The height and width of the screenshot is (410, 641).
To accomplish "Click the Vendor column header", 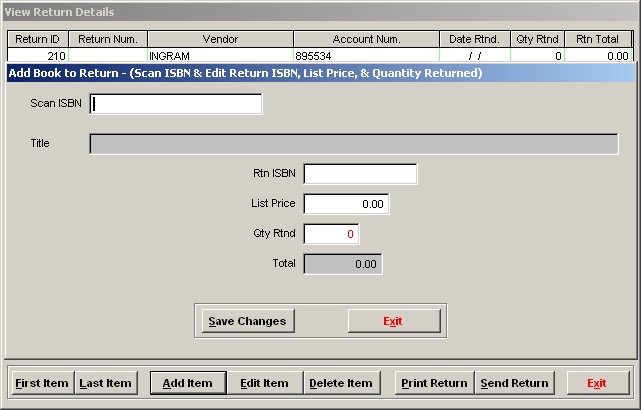I will (221, 39).
